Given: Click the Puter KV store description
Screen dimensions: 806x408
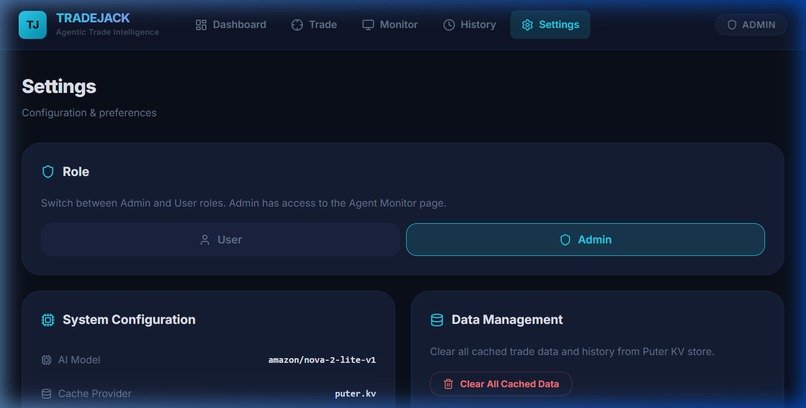Looking at the screenshot, I should pos(572,352).
